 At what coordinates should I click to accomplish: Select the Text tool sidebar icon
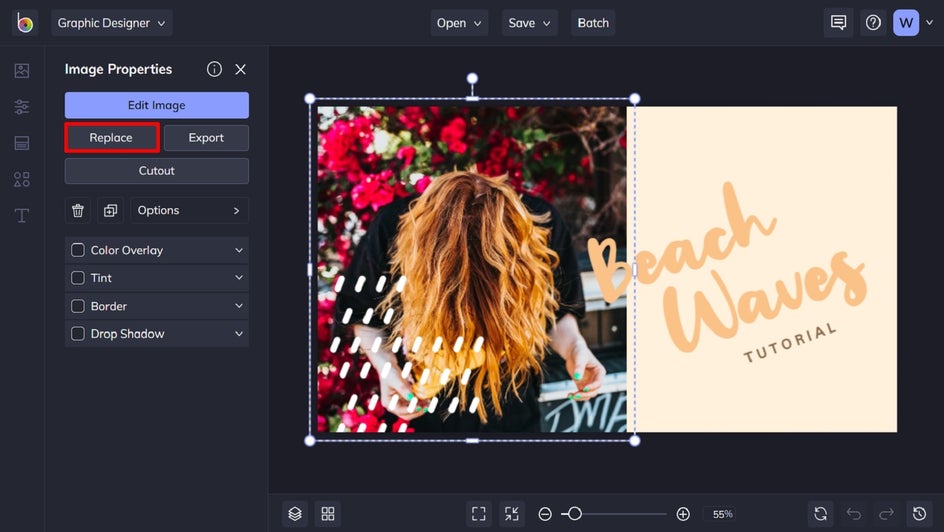tap(22, 215)
